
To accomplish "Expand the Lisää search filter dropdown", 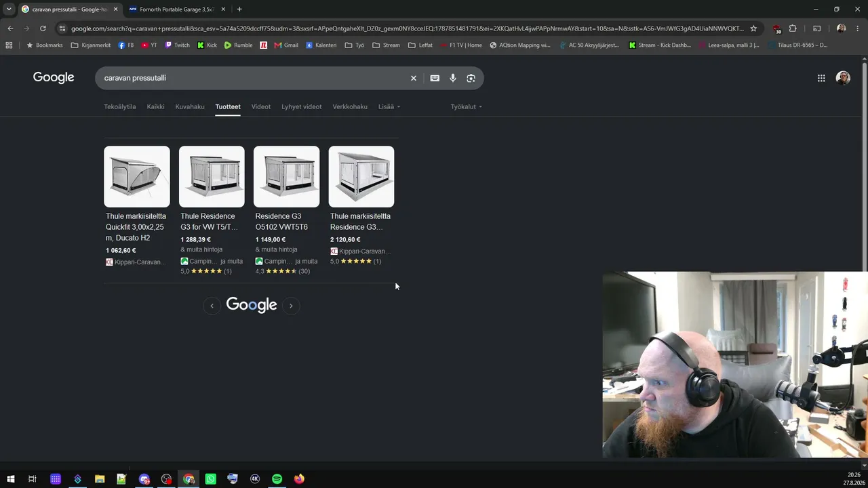I will pyautogui.click(x=389, y=106).
